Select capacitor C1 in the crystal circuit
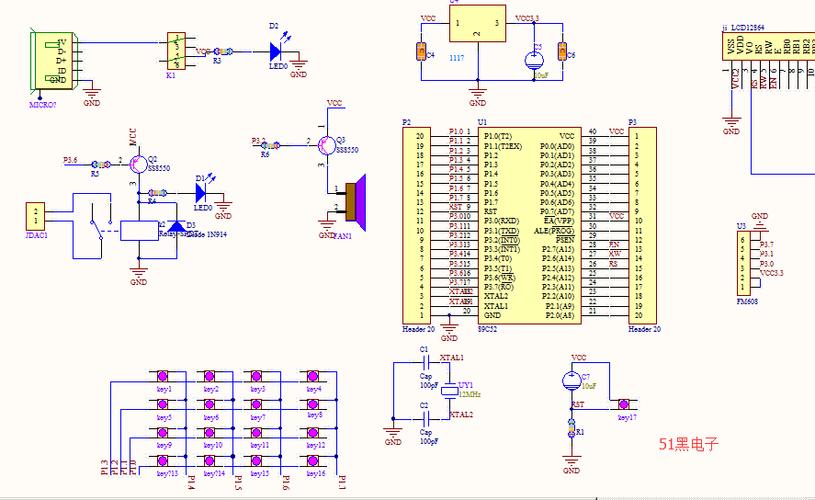The image size is (815, 500). pyautogui.click(x=426, y=362)
